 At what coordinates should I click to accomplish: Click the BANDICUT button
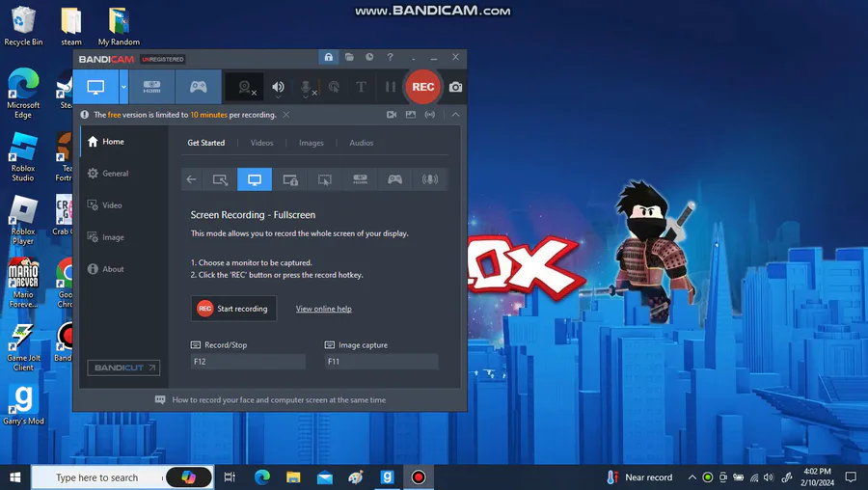[123, 367]
